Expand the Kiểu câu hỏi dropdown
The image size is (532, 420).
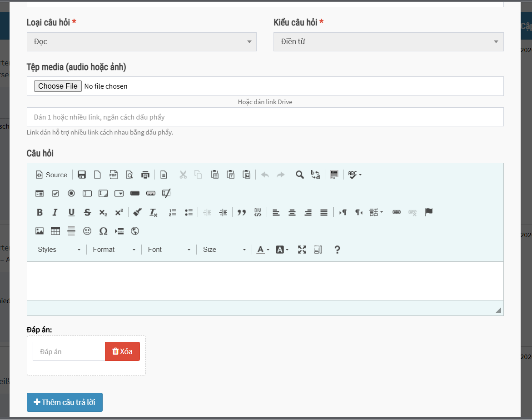coord(388,42)
